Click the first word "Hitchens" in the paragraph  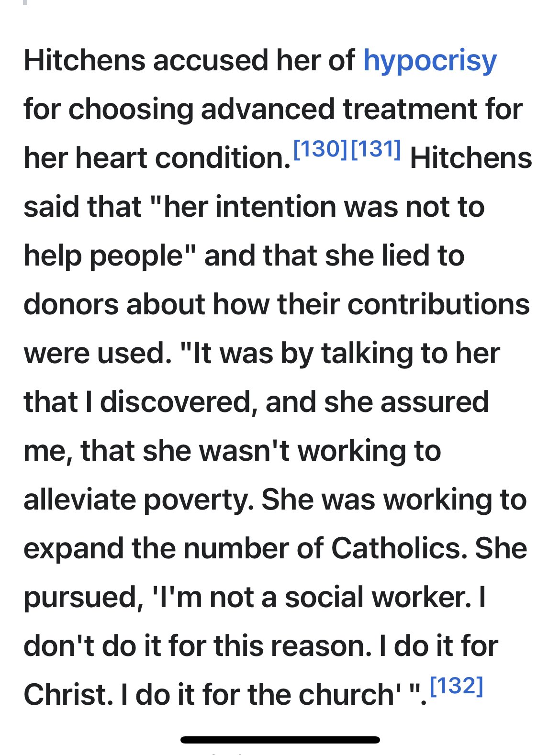tap(84, 61)
